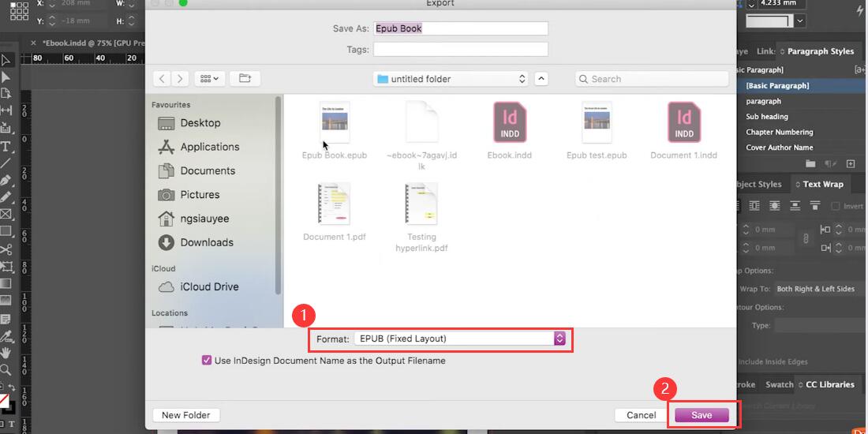Open the stroke style dropdown arrow
Image resolution: width=868 pixels, height=434 pixels.
(800, 21)
